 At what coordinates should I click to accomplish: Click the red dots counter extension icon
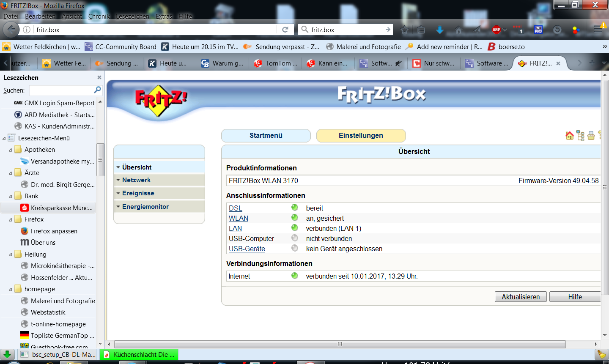point(518,30)
